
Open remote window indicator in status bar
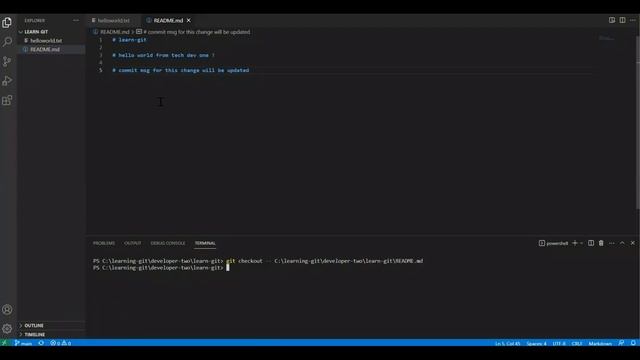coord(4,343)
